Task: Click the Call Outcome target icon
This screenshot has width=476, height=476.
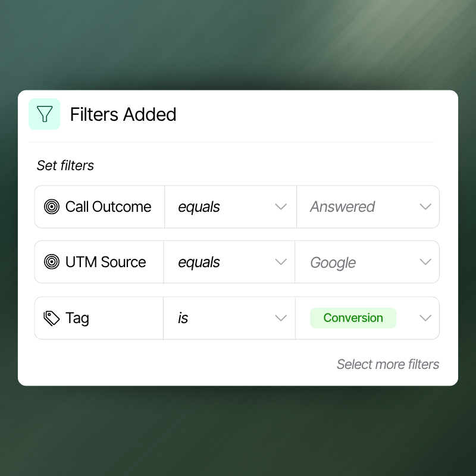Action: click(x=52, y=207)
